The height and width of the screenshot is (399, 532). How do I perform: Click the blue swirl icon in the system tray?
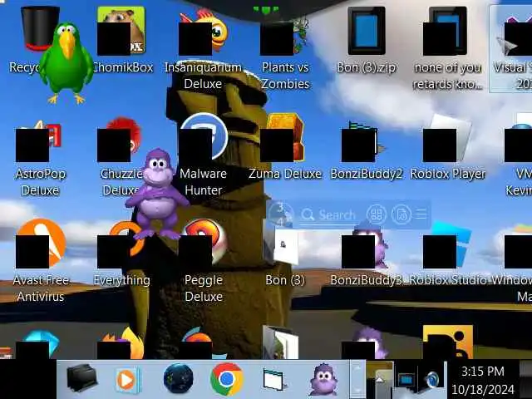(x=431, y=379)
